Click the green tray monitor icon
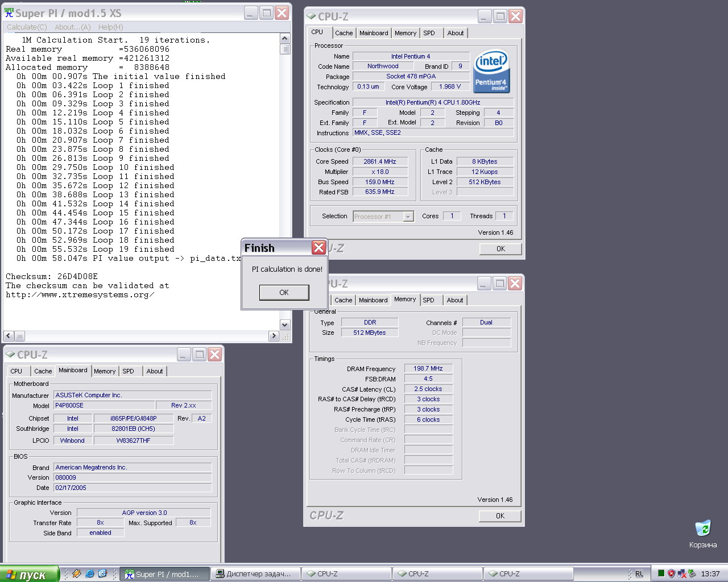Screen dimensions: 728x582 661,573
